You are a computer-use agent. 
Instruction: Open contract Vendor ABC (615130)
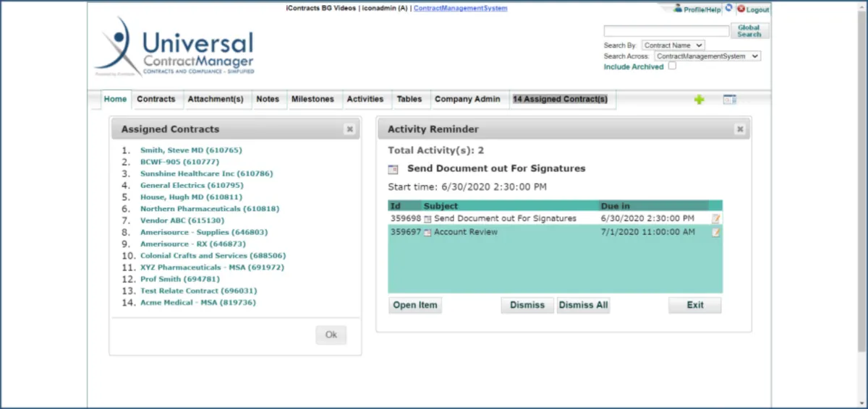tap(182, 220)
